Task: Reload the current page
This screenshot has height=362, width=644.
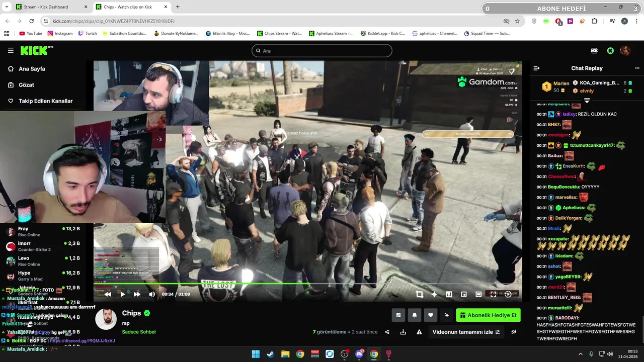Action: pyautogui.click(x=32, y=21)
